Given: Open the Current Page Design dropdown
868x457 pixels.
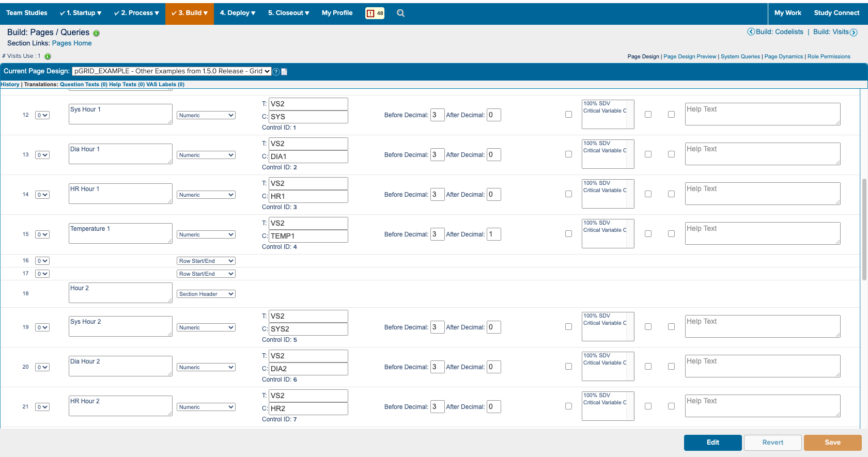Looking at the screenshot, I should pos(172,71).
